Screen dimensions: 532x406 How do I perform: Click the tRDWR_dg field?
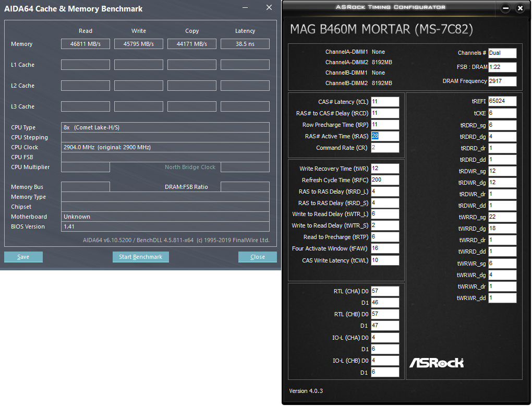tap(502, 183)
